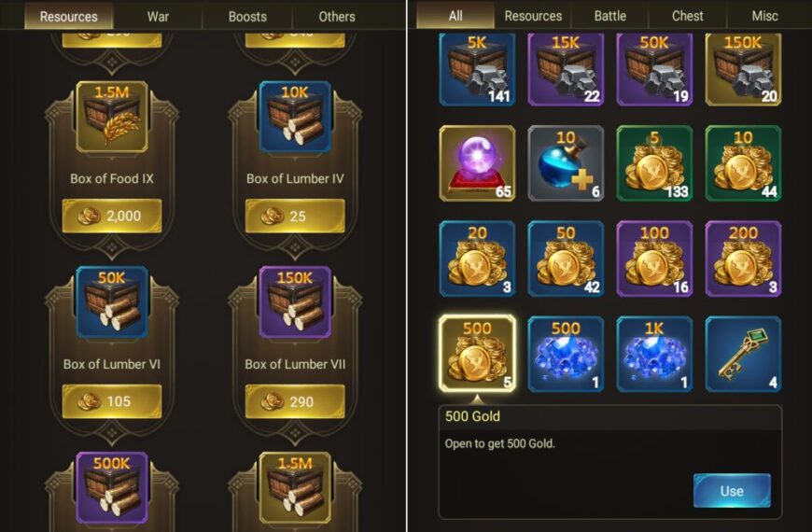Select the 5 gold coins item
The width and height of the screenshot is (812, 532).
[654, 163]
